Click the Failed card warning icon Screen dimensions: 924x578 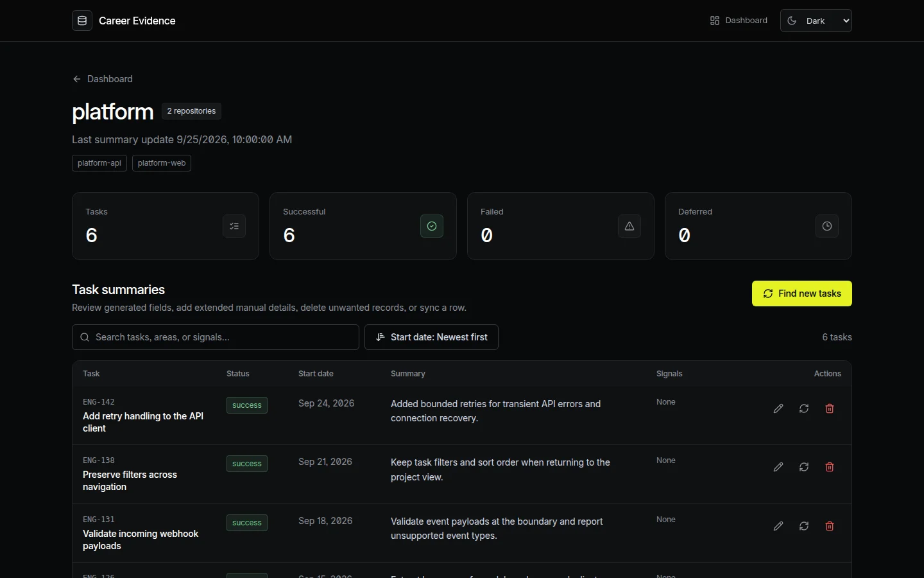click(629, 226)
